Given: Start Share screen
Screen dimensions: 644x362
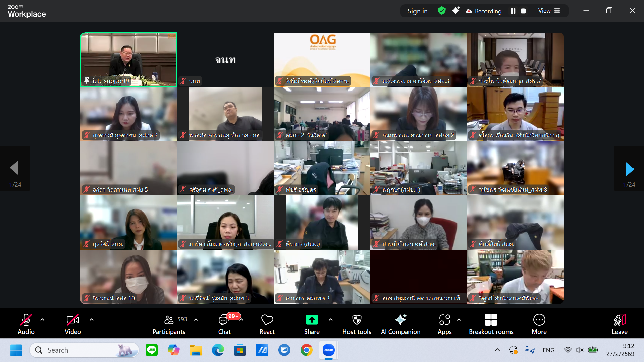Looking at the screenshot, I should point(312,324).
